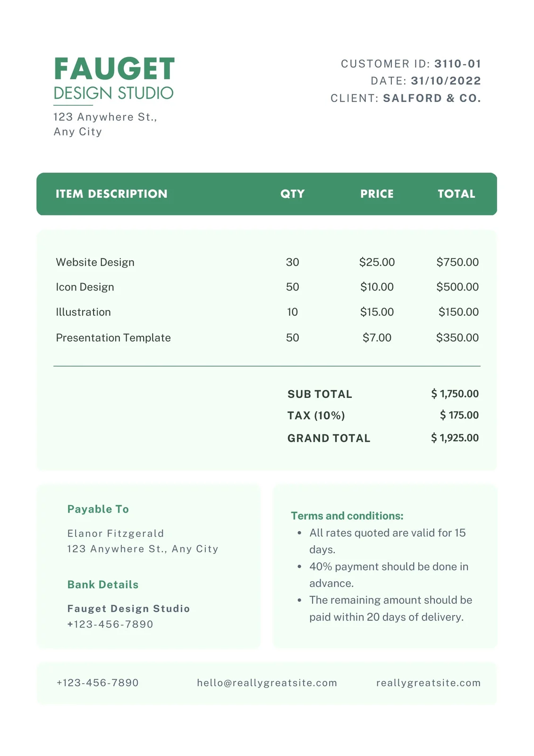Click the grand total amount $ 1,925.00
Viewport: 534px width, 756px height.
click(x=455, y=438)
